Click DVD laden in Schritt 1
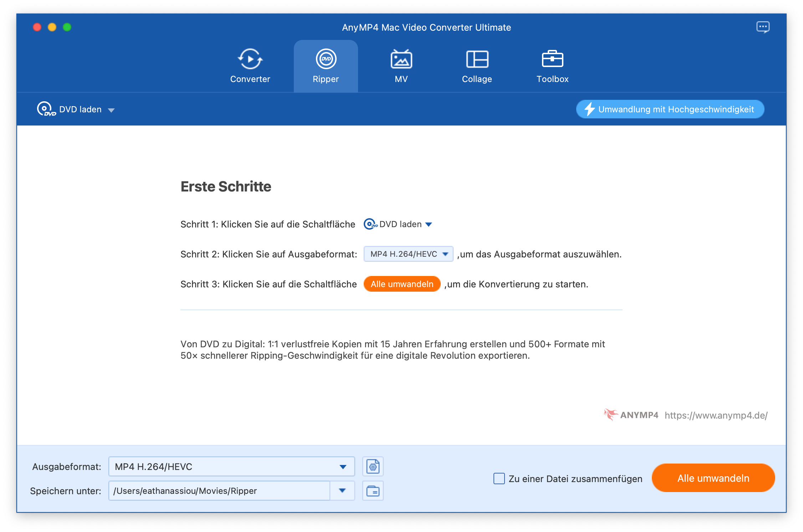 398,224
